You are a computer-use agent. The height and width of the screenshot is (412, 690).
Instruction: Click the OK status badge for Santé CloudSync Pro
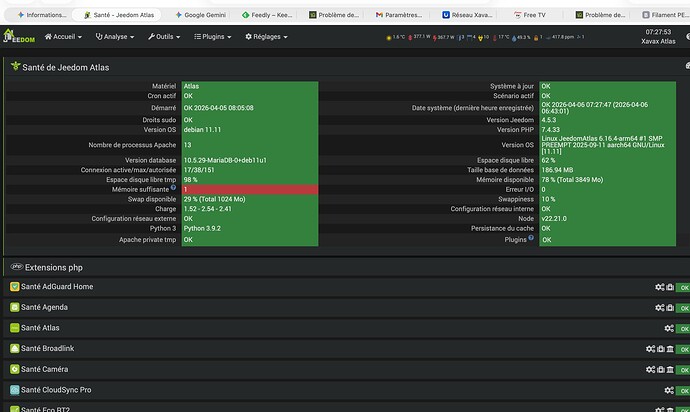(683, 390)
